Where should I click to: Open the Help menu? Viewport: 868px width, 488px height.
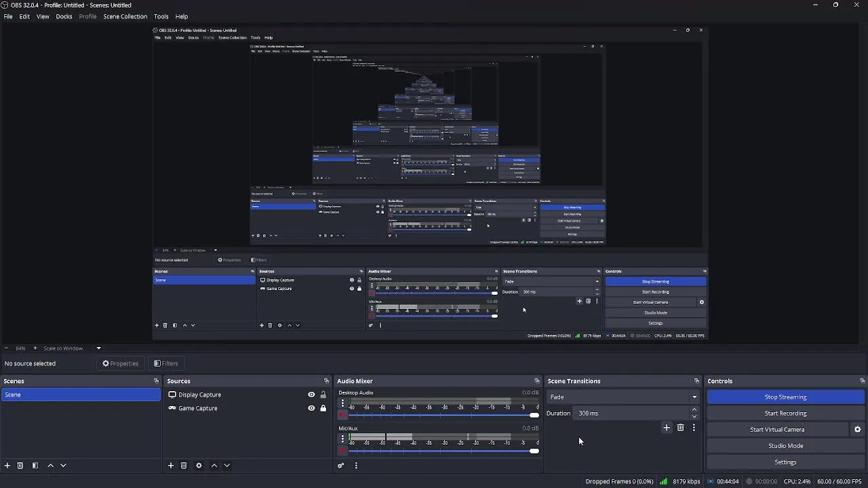(182, 16)
